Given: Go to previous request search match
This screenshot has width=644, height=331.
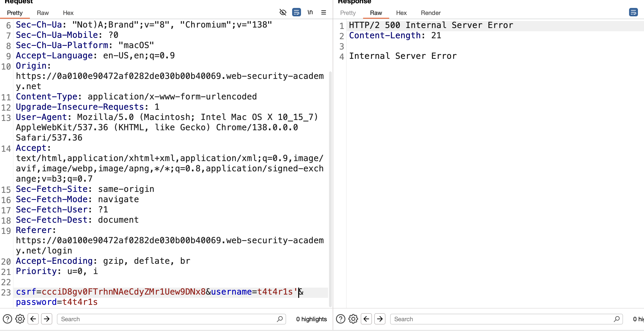Looking at the screenshot, I should (33, 319).
